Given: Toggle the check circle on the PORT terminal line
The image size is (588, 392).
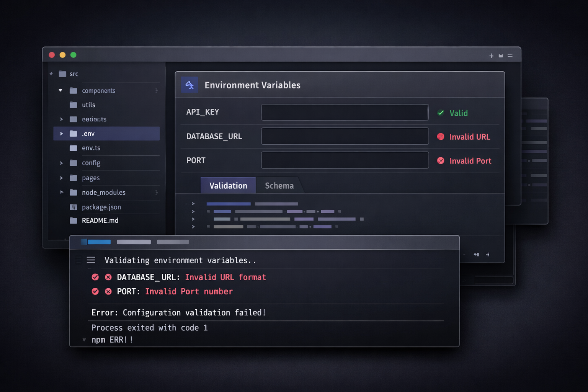Looking at the screenshot, I should [95, 291].
